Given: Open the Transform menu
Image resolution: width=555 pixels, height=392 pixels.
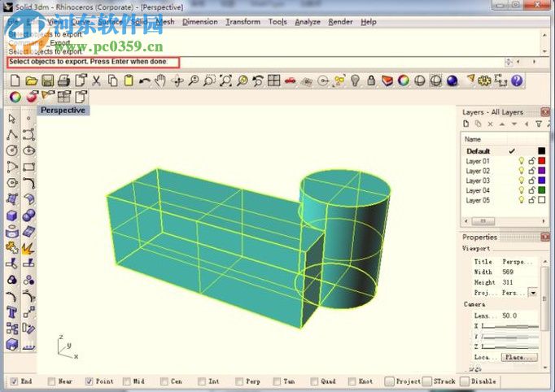Looking at the screenshot, I should coord(243,22).
